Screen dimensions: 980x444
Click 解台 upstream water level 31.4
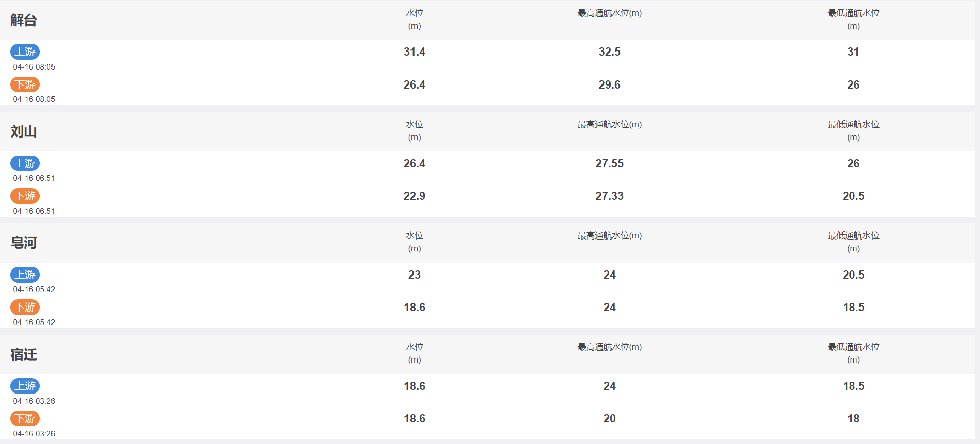(x=415, y=52)
